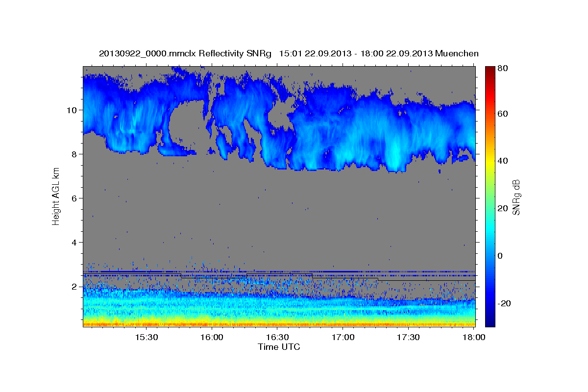Click the height tick label 2
This screenshot has width=588, height=392.
74,287
